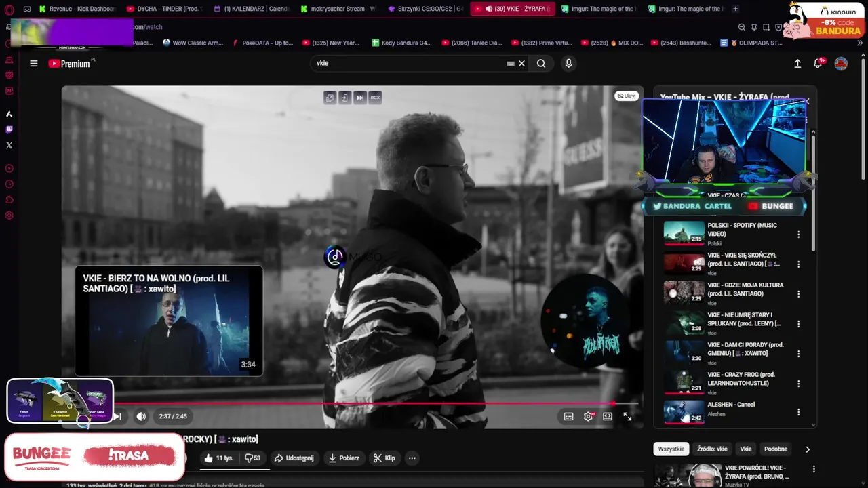The height and width of the screenshot is (488, 868).
Task: Open options for DAM CI PORADY entry
Action: (x=798, y=354)
